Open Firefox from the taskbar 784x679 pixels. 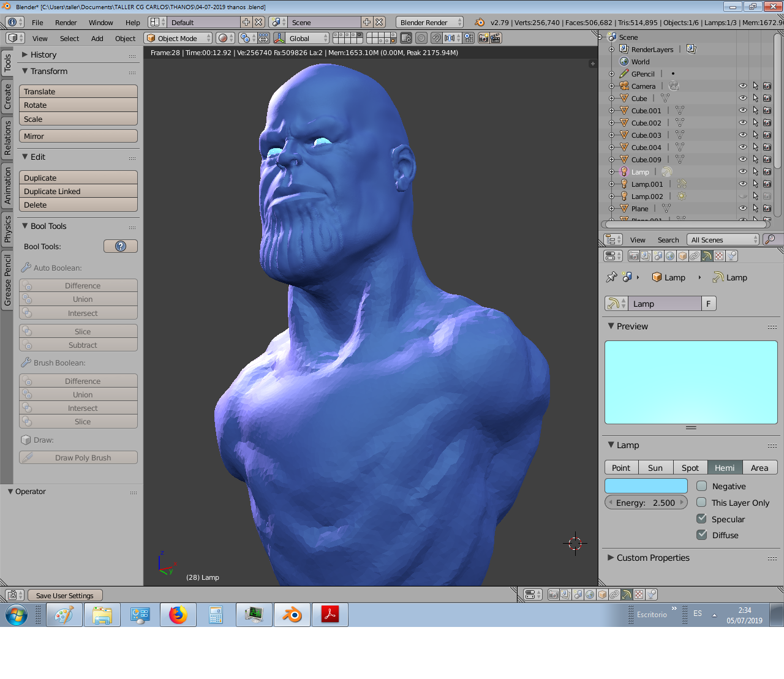[x=178, y=615]
